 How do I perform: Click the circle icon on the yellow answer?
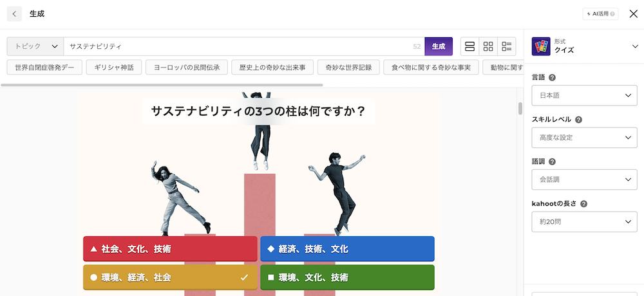[x=93, y=277]
